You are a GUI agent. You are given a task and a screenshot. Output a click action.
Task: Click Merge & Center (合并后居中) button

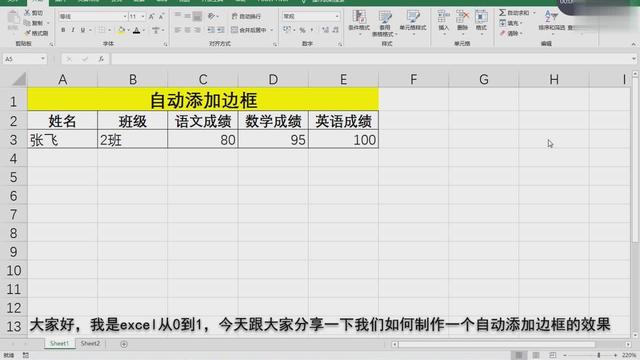[249, 30]
